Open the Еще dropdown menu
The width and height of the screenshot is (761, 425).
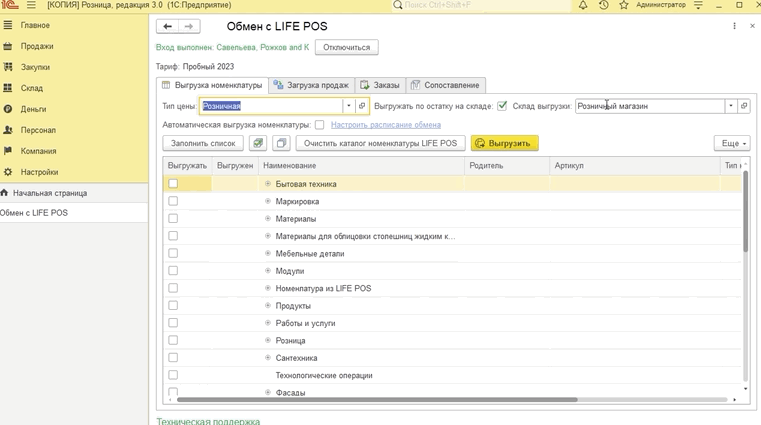(732, 143)
